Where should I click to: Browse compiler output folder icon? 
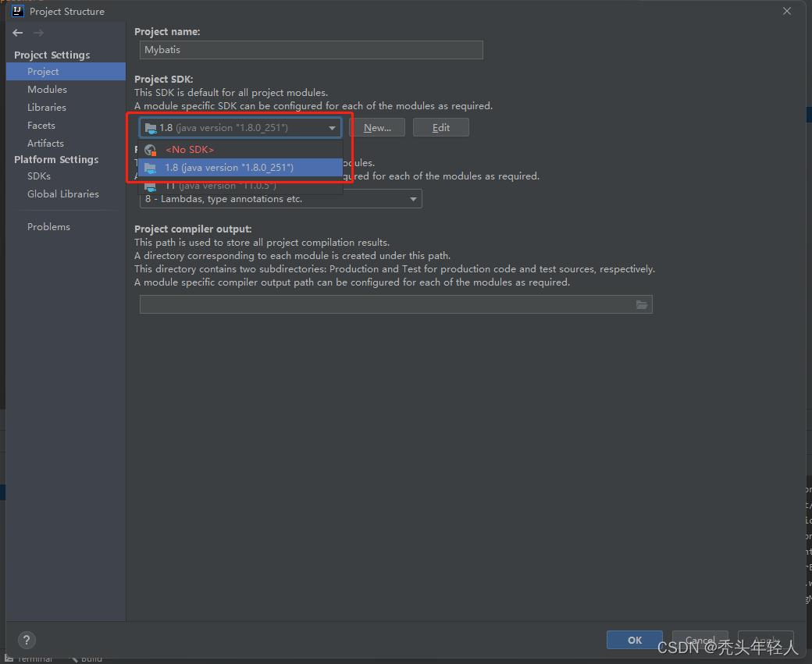point(642,305)
